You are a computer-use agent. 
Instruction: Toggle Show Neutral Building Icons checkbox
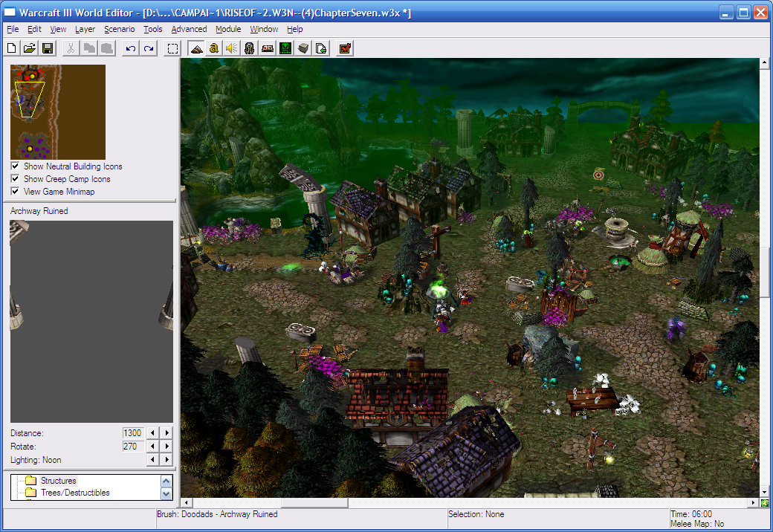click(16, 166)
